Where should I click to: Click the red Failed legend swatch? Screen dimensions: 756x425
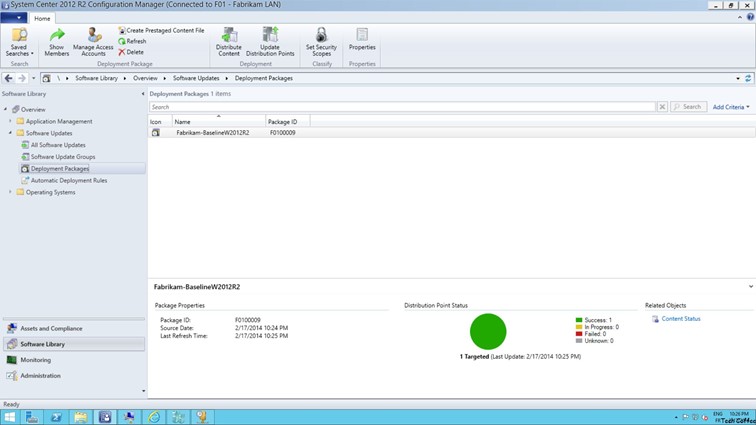coord(579,334)
